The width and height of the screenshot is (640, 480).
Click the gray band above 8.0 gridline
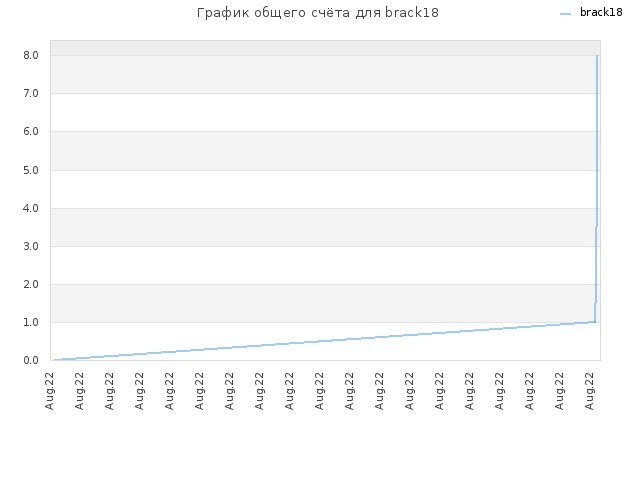click(x=325, y=48)
